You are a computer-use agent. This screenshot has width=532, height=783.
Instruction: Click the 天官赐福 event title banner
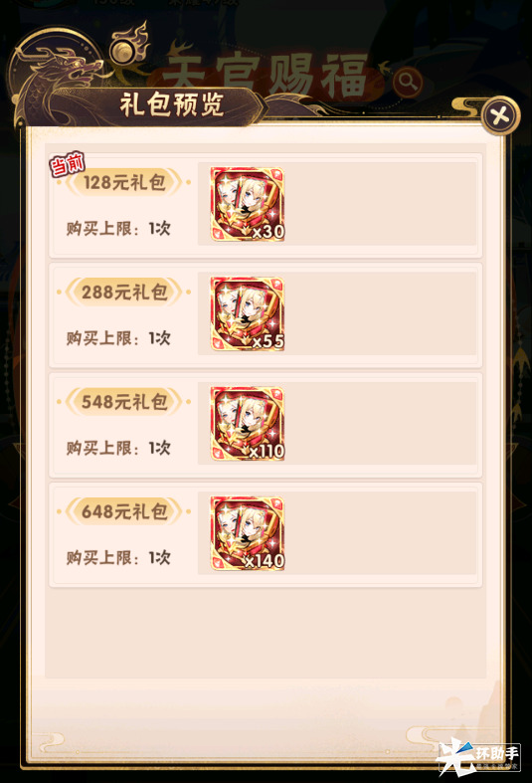265,75
